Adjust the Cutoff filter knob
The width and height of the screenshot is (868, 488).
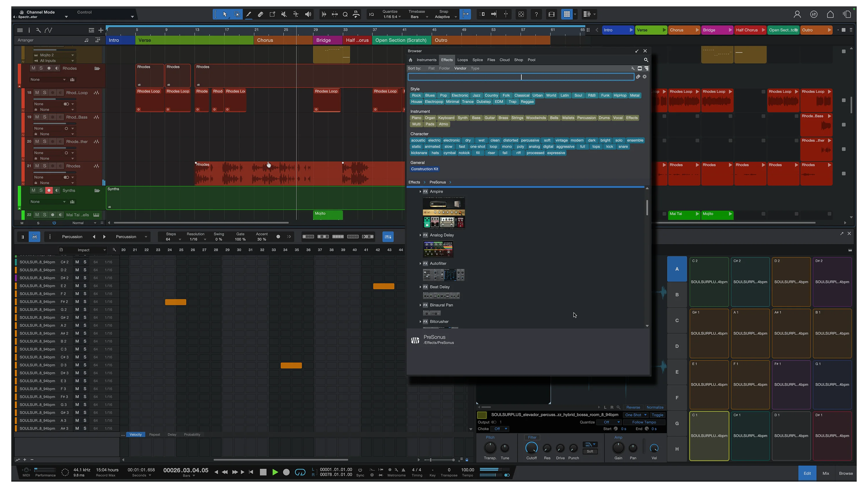(x=532, y=448)
